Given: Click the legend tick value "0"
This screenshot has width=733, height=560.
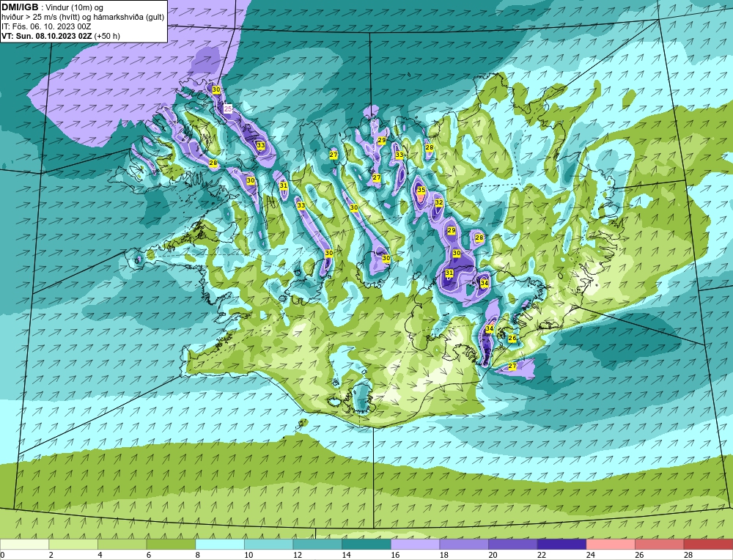Looking at the screenshot, I should pos(3,555).
